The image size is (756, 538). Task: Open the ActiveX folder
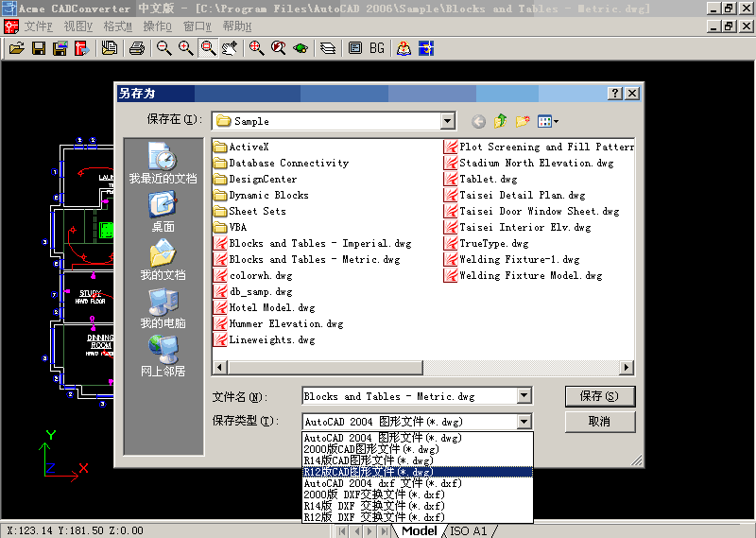click(x=242, y=147)
